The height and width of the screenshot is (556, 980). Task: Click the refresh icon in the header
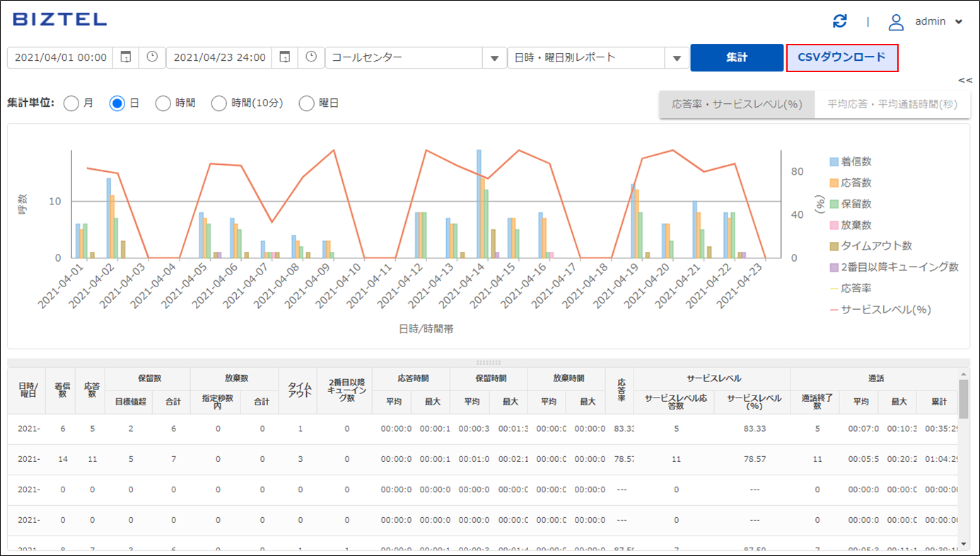click(x=839, y=21)
